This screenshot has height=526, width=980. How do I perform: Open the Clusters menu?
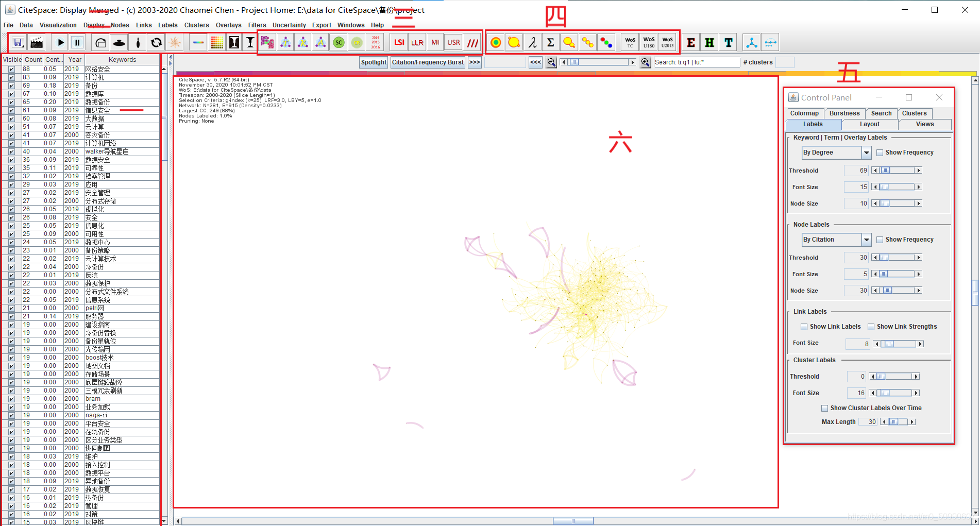click(197, 25)
